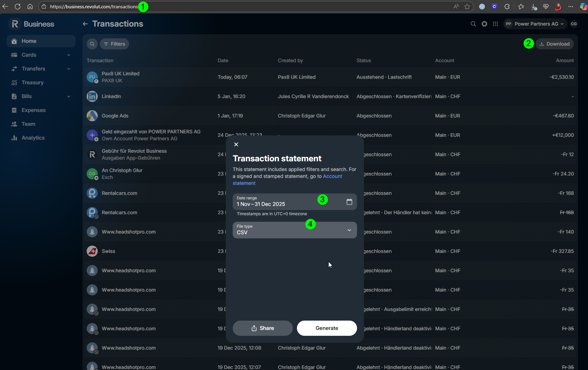This screenshot has width=588, height=370.
Task: Open browser favorites star in address bar
Action: coord(467,7)
